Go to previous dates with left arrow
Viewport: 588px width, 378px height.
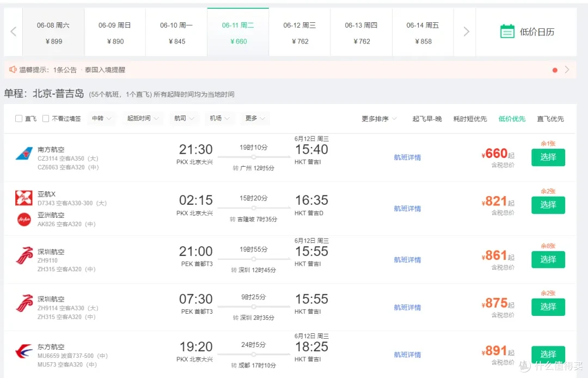coord(14,32)
